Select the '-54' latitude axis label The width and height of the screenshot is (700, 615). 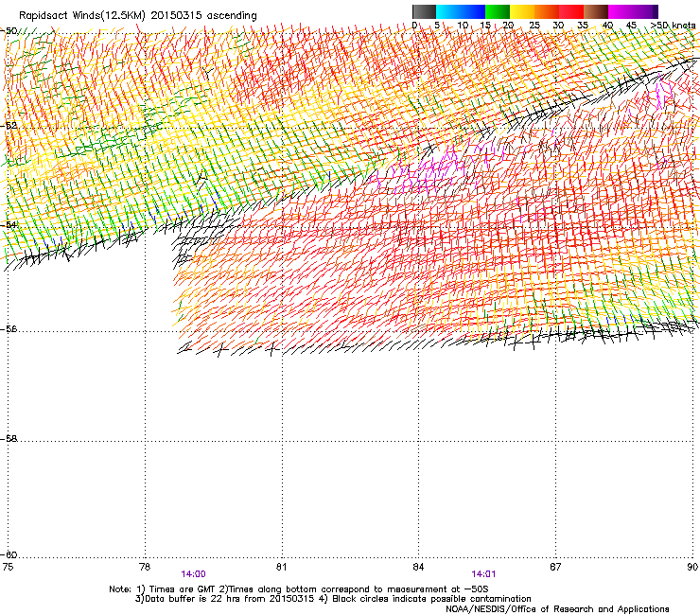pyautogui.click(x=9, y=224)
